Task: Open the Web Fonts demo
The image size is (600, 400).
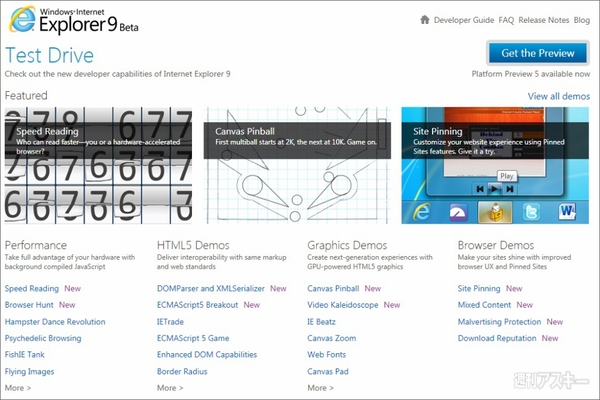Action: [x=326, y=354]
